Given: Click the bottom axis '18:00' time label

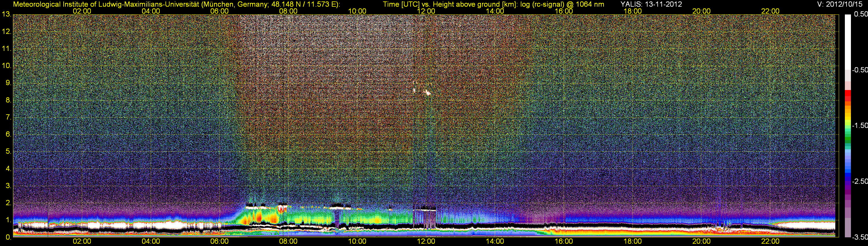Looking at the screenshot, I should 632,241.
